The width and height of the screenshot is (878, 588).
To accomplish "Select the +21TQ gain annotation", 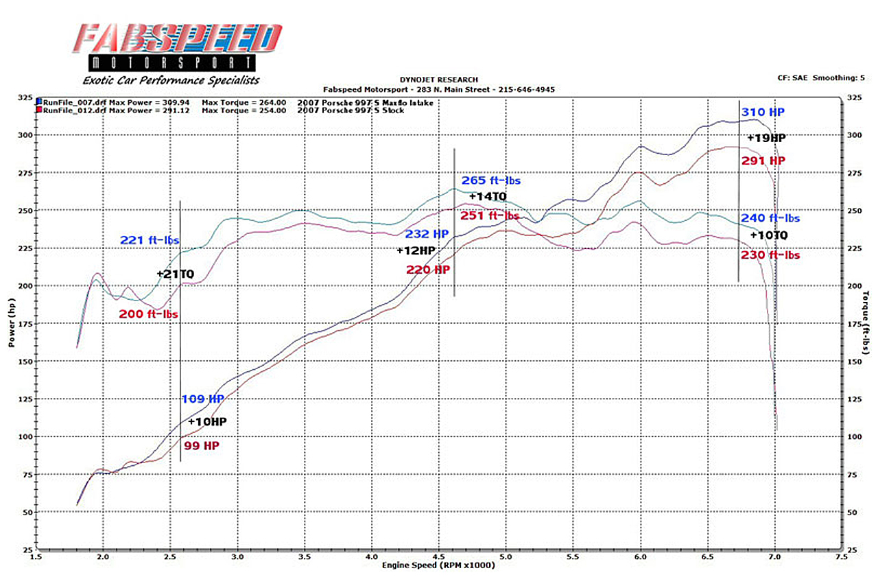I will click(x=175, y=274).
